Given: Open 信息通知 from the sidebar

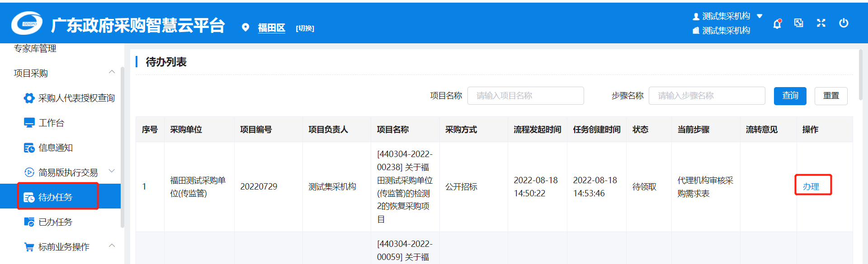Looking at the screenshot, I should [55, 148].
